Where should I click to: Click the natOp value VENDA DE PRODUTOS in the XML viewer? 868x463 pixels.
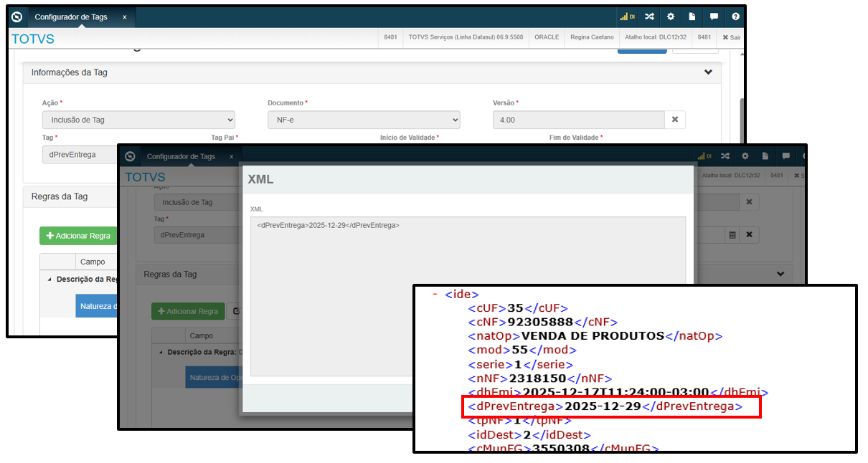(x=593, y=336)
